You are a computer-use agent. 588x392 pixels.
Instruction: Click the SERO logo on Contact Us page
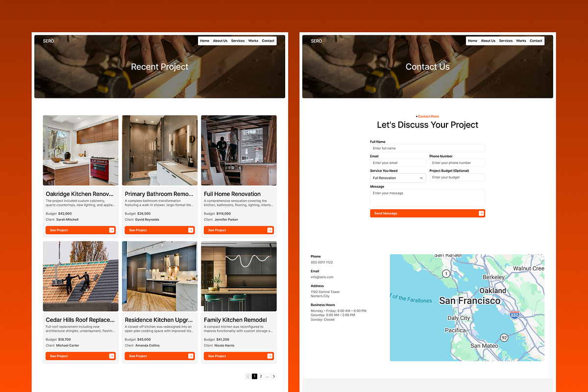[x=317, y=41]
